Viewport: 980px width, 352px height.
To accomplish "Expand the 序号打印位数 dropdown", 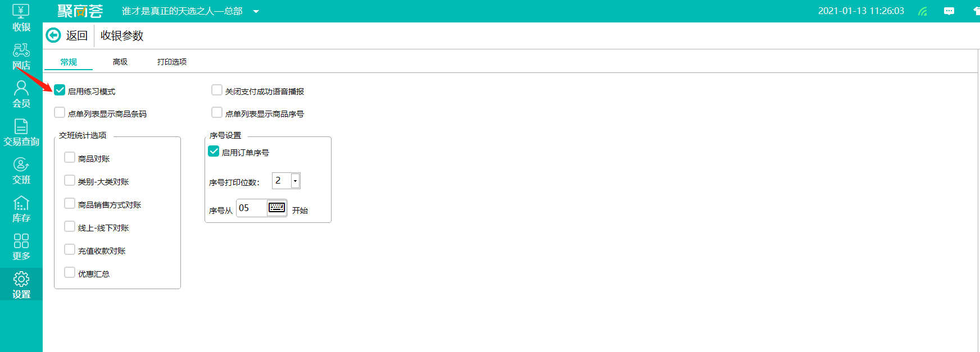I will click(295, 181).
